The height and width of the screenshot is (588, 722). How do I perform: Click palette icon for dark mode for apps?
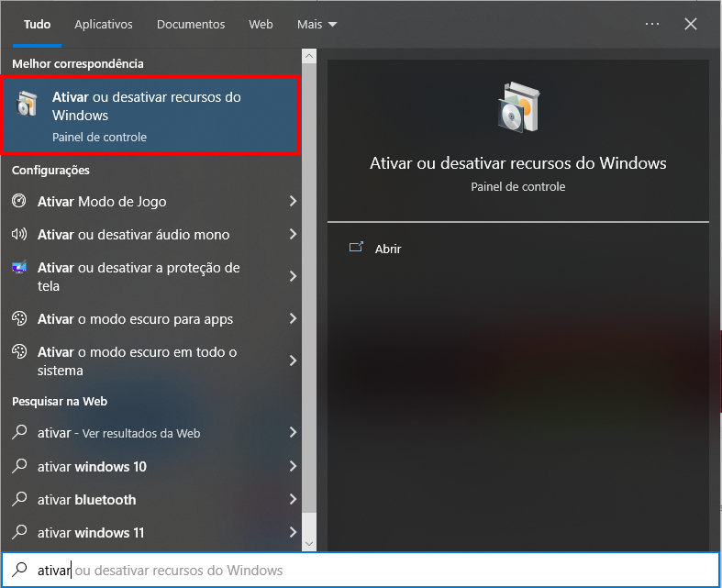[19, 318]
